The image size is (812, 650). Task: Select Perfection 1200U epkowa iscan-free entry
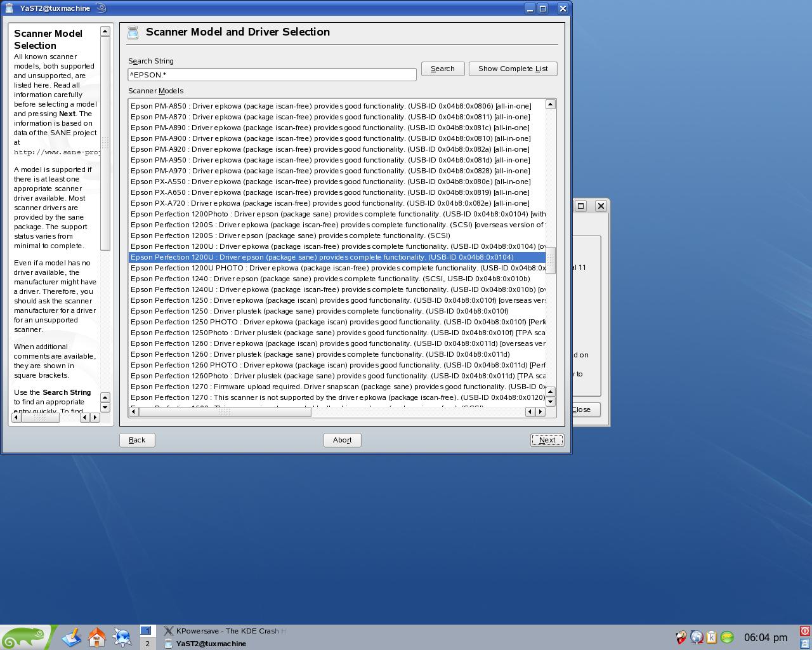click(337, 246)
